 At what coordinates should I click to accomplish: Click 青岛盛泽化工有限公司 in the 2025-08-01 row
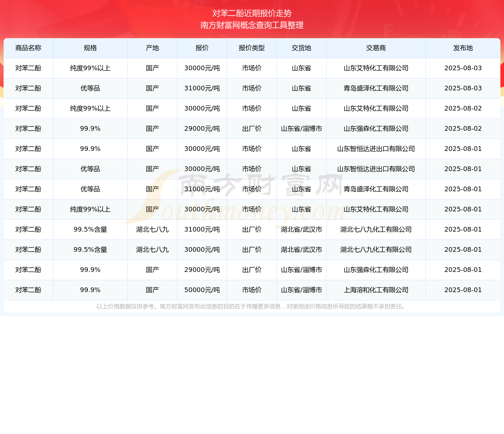pos(376,189)
